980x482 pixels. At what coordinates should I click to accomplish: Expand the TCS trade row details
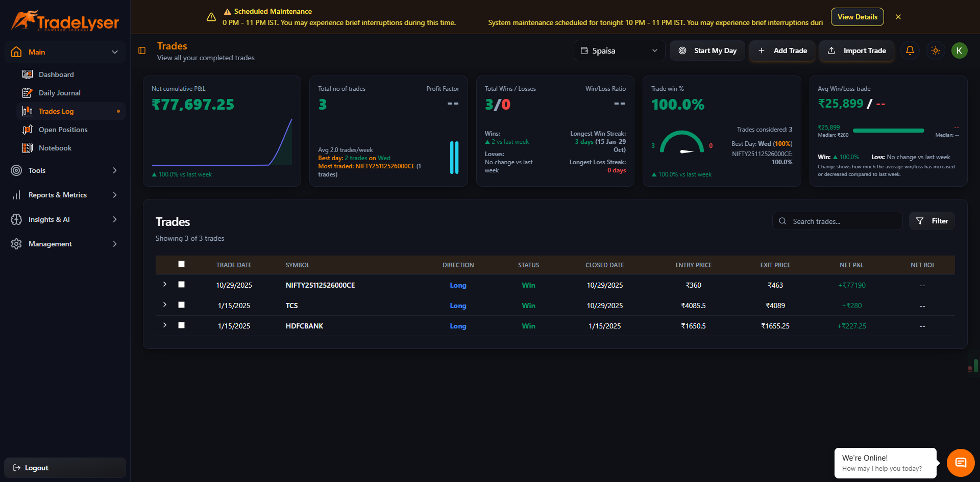click(x=164, y=305)
